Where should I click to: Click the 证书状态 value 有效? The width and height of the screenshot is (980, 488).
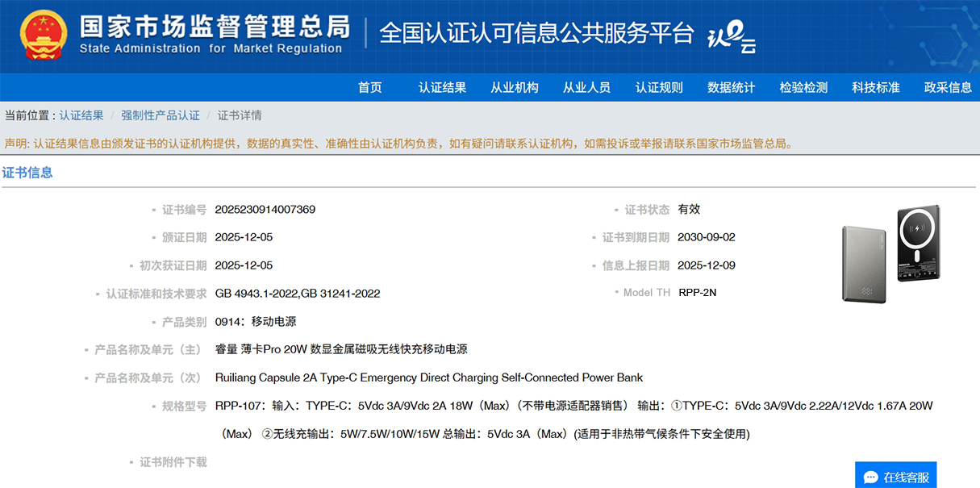pos(689,209)
